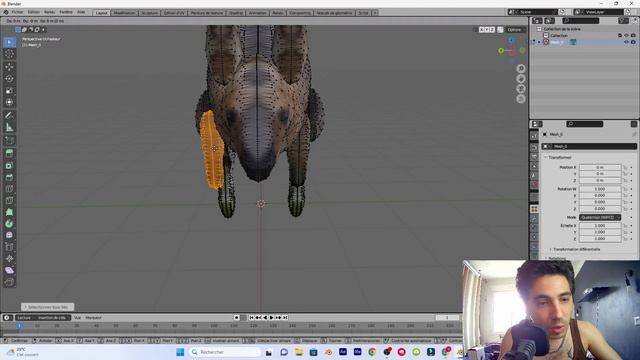The height and width of the screenshot is (360, 640).
Task: Click the green Y axis on navigation gizmo
Action: pyautogui.click(x=501, y=51)
